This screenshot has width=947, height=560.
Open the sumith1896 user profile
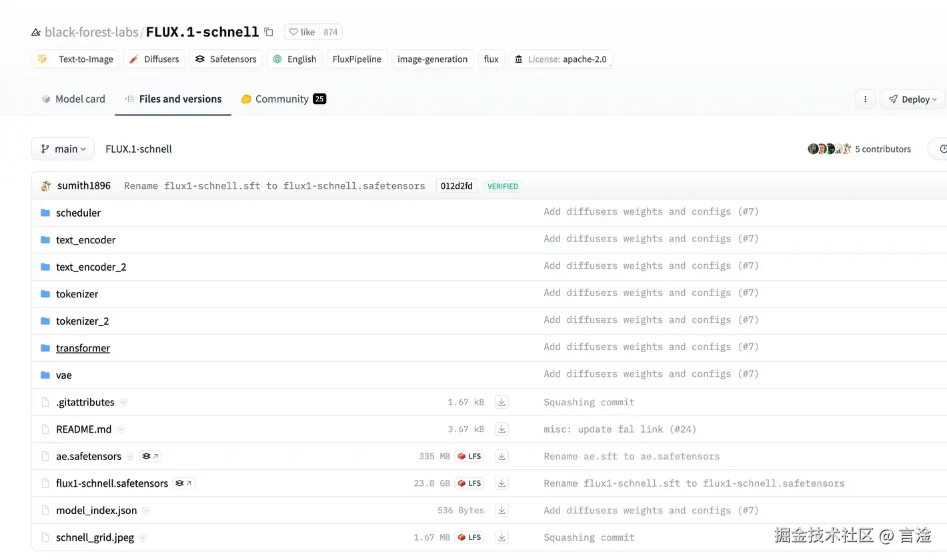[84, 186]
